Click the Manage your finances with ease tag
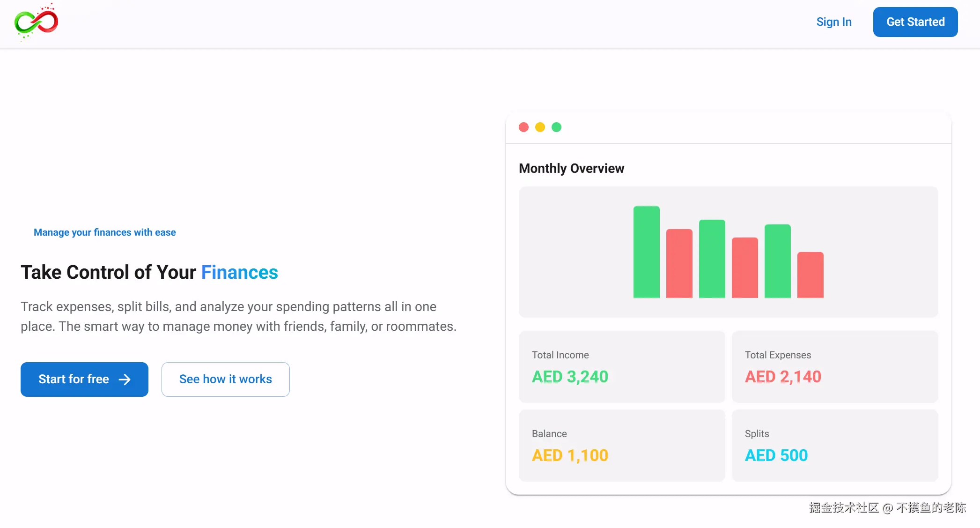Screen dimensions: 980x528 coord(104,232)
